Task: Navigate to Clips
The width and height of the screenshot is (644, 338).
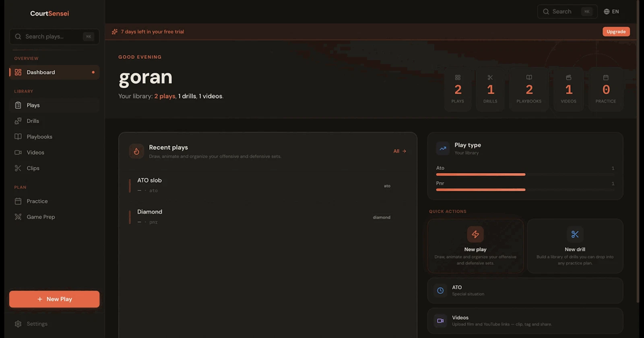Action: click(x=54, y=168)
